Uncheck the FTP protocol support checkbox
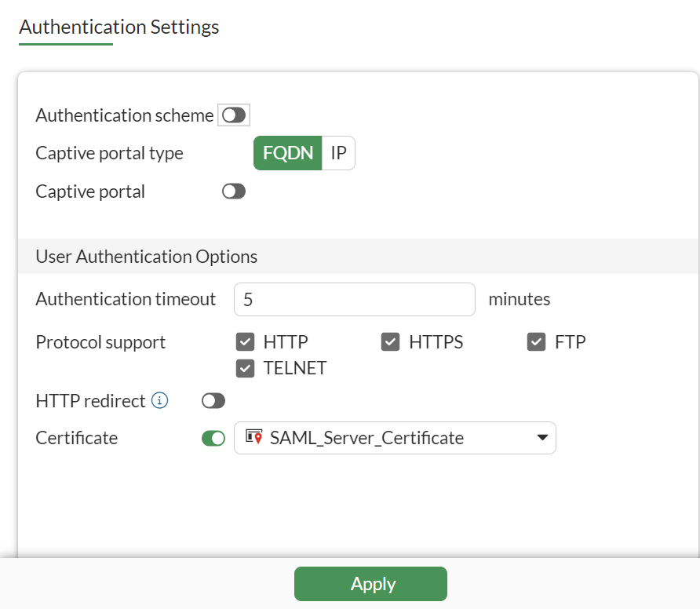Screen dimensions: 700x609 pyautogui.click(x=535, y=341)
